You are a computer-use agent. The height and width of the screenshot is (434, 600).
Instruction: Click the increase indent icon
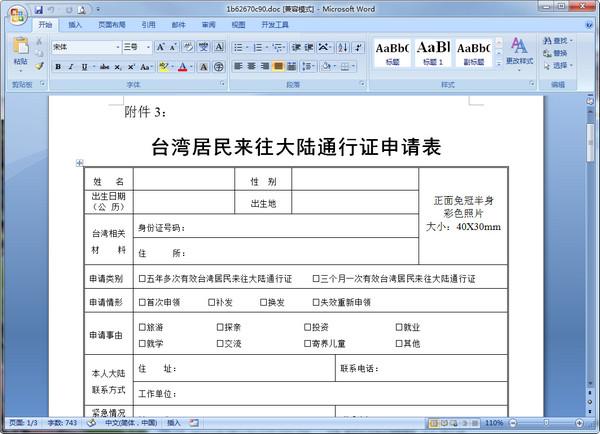pyautogui.click(x=309, y=47)
